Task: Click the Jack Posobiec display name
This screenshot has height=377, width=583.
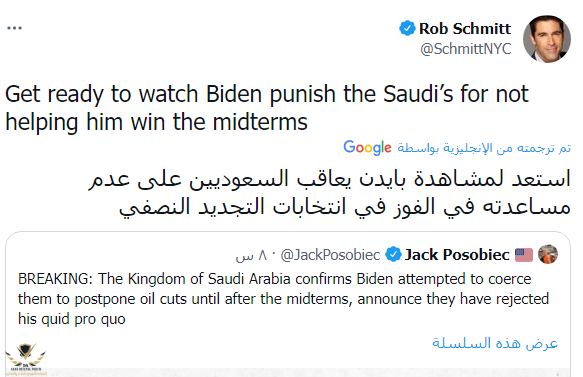Action: (457, 255)
